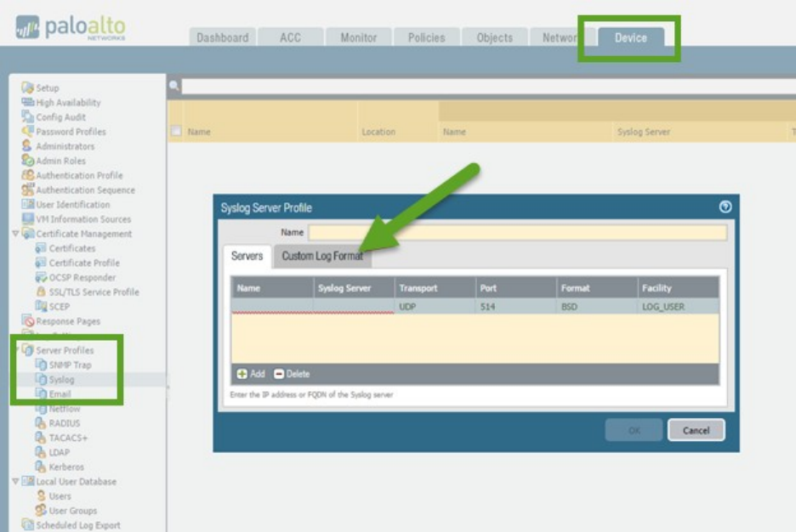Click the Certificates icon
Viewport: 796px width, 532px height.
pyautogui.click(x=41, y=248)
